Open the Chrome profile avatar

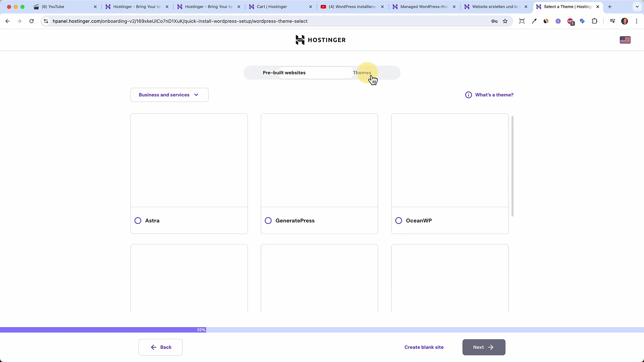click(x=625, y=21)
